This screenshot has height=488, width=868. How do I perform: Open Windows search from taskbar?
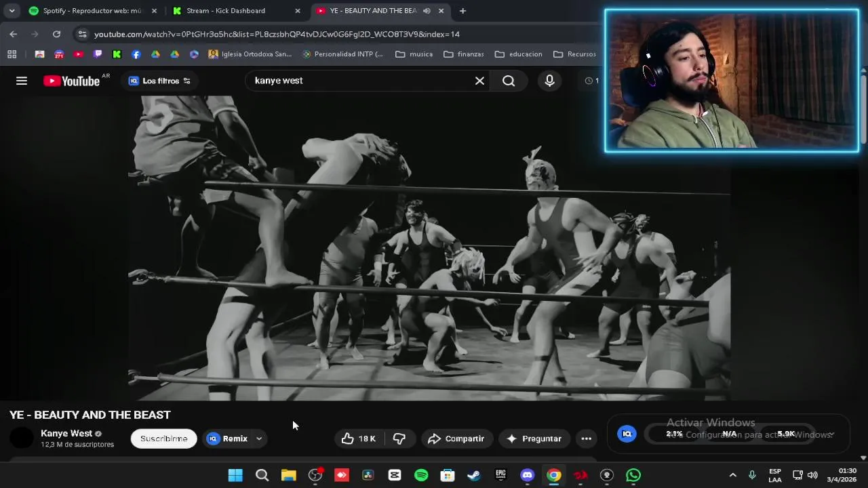click(262, 475)
